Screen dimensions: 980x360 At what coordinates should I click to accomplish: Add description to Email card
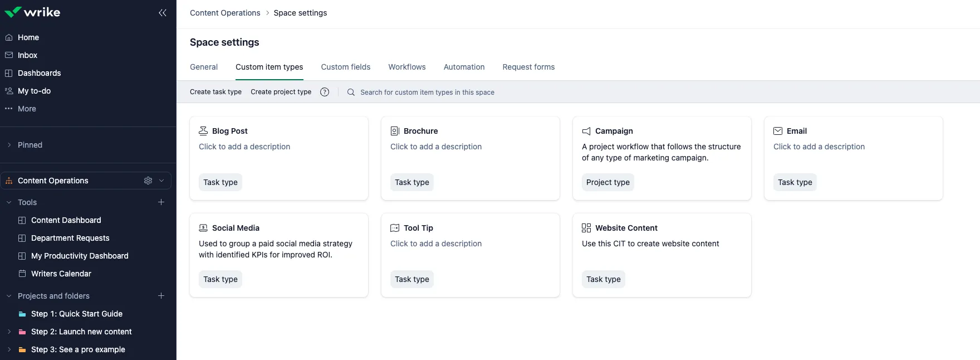pyautogui.click(x=819, y=147)
